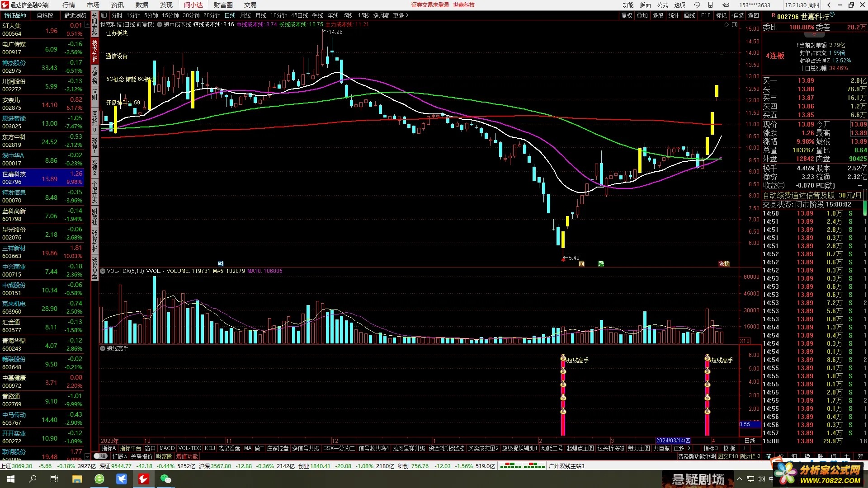Switch to MACD indicator tab
The image size is (868, 488).
[167, 448]
